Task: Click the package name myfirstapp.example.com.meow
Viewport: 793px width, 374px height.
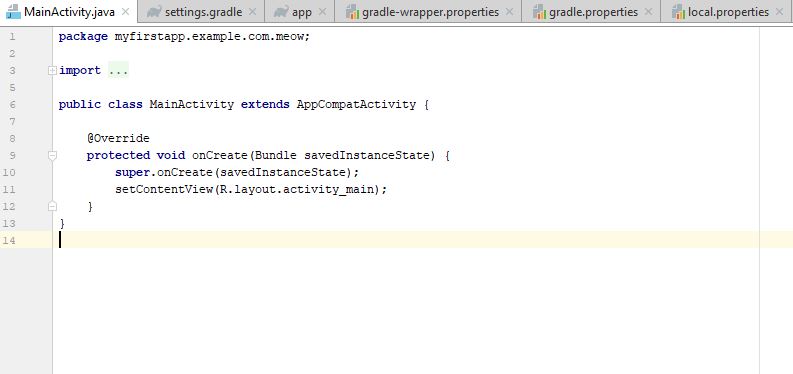Action: coord(208,36)
